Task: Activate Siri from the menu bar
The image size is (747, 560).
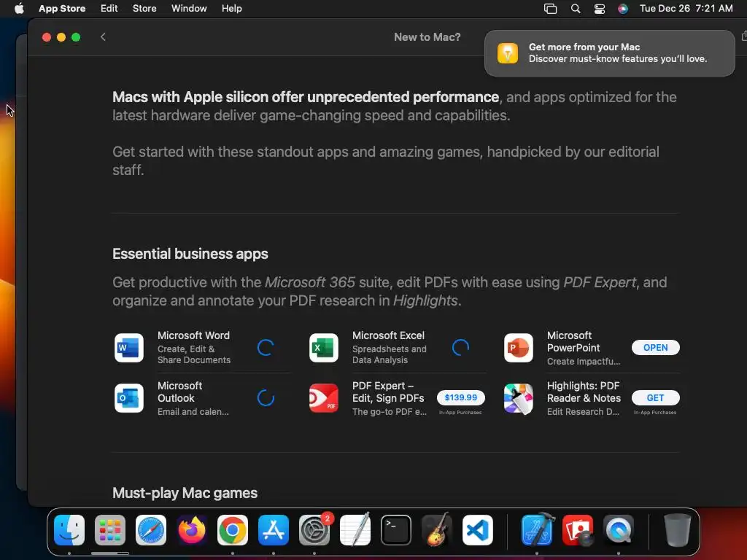Action: click(x=623, y=9)
